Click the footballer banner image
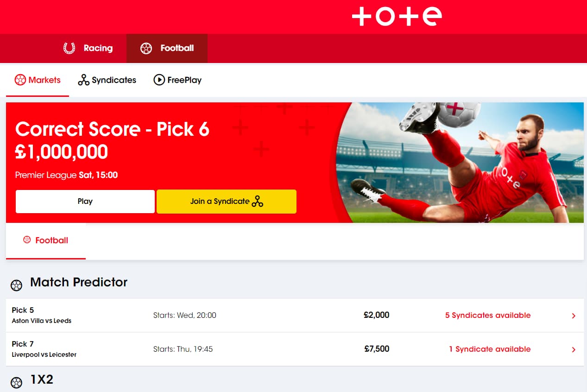This screenshot has width=587, height=392. 460,163
